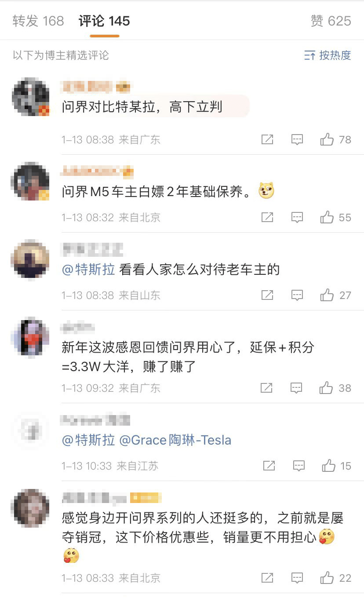The width and height of the screenshot is (364, 598).
Task: Tap the forward icon under the 白嫖保养 comment
Action: pos(267,217)
